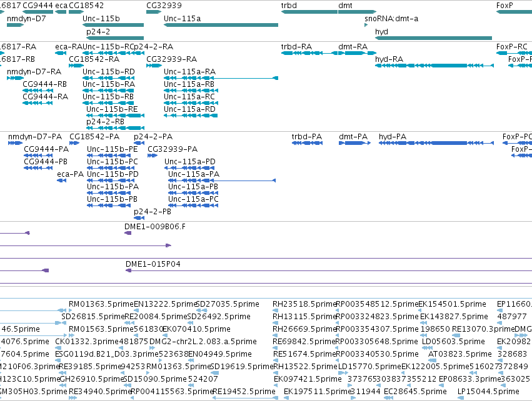The width and height of the screenshot is (532, 401).
Task: Click the FoxP-RC transcript label
Action: point(512,46)
